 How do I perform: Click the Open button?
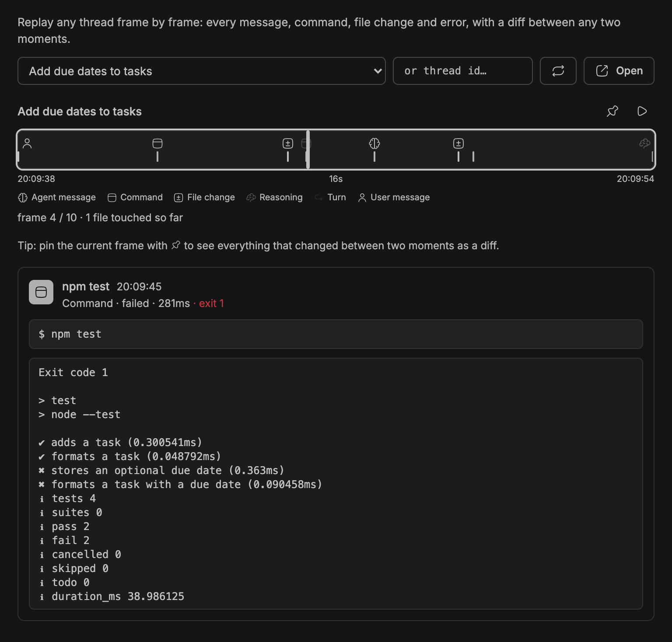click(619, 71)
